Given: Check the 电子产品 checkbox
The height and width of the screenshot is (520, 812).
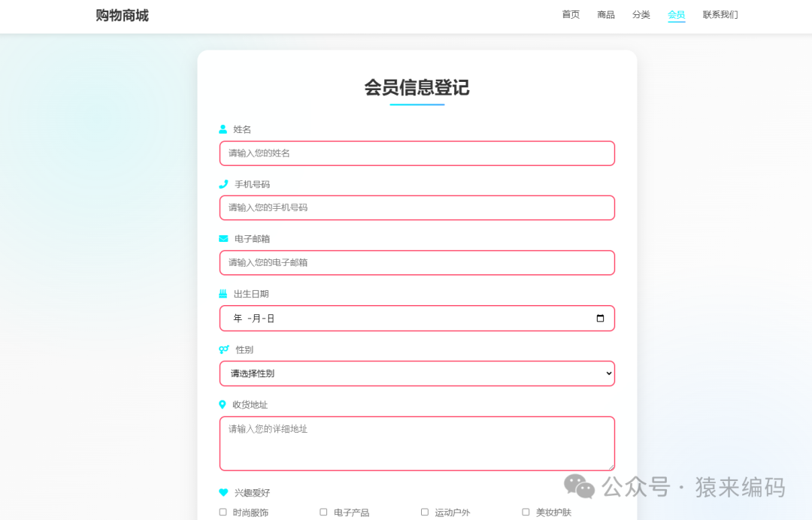Looking at the screenshot, I should (323, 512).
